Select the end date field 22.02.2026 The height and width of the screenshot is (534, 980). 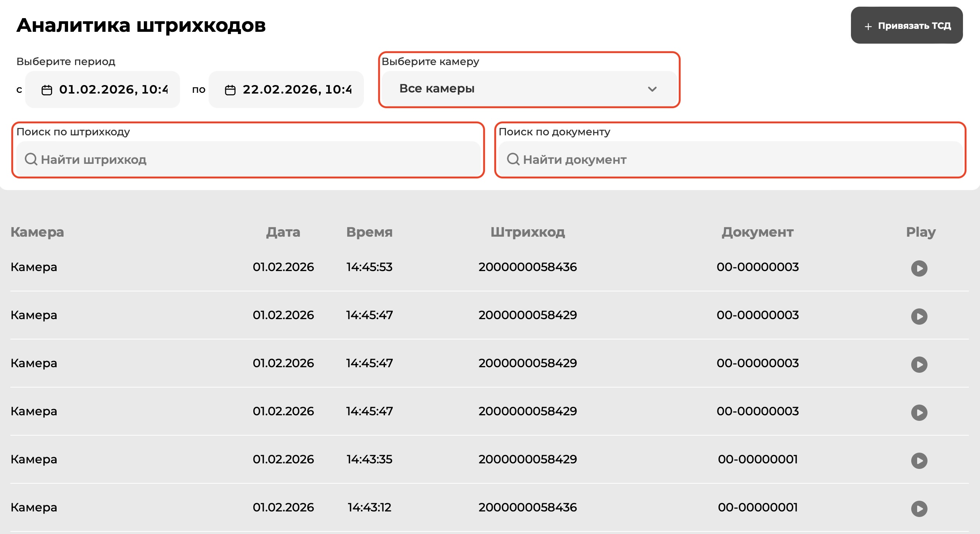pyautogui.click(x=293, y=90)
